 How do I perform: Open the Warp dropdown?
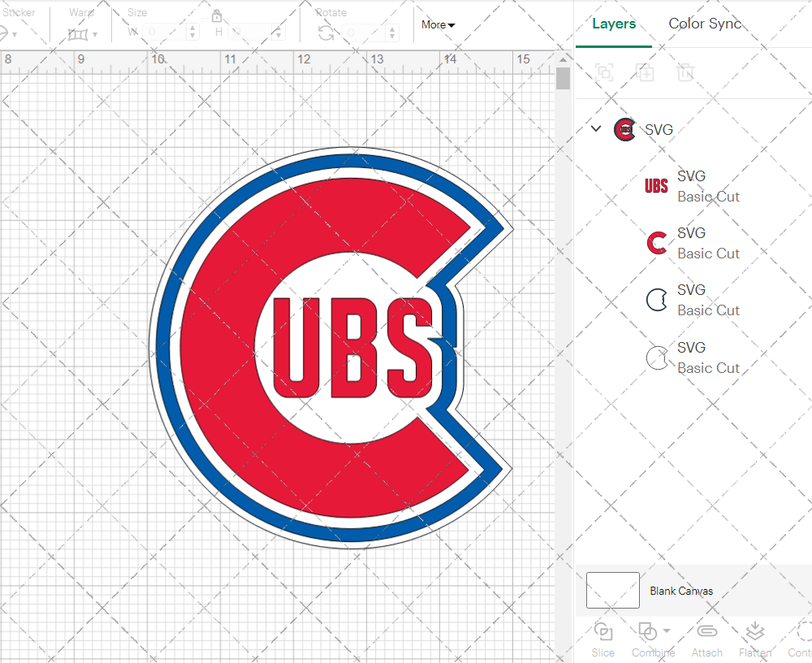coord(82,34)
